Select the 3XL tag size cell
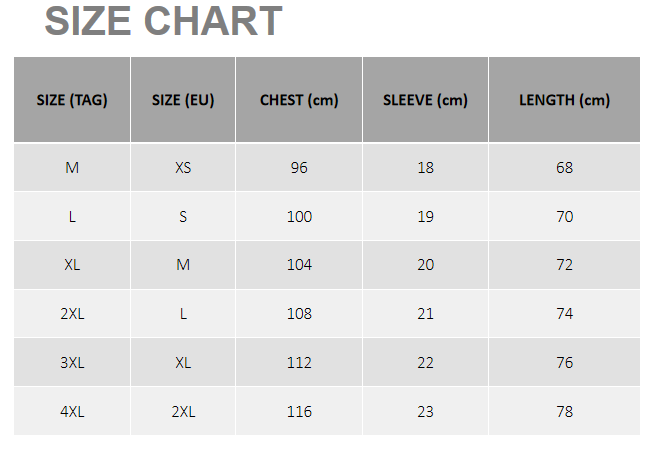669x452 pixels. pos(72,363)
